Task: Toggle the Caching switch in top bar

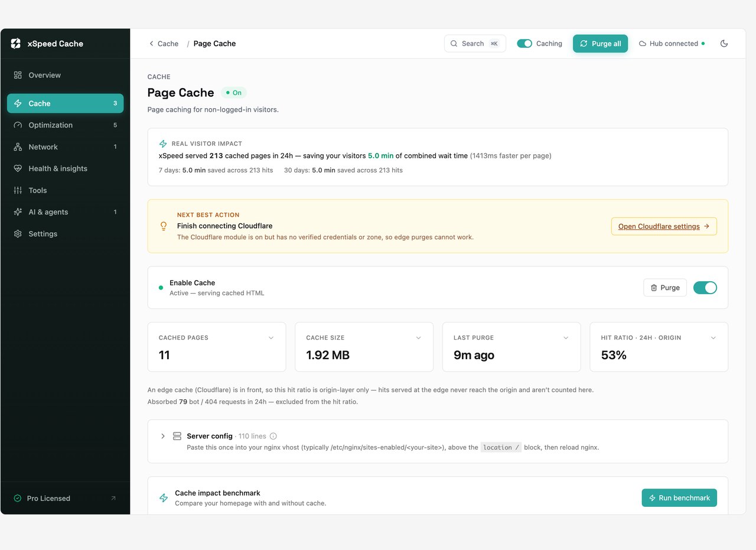Action: (x=524, y=44)
